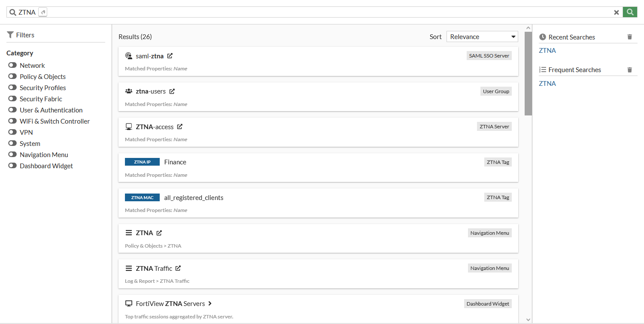644x324 pixels.
Task: Select ZTNA under Frequent Searches
Action: click(x=547, y=84)
